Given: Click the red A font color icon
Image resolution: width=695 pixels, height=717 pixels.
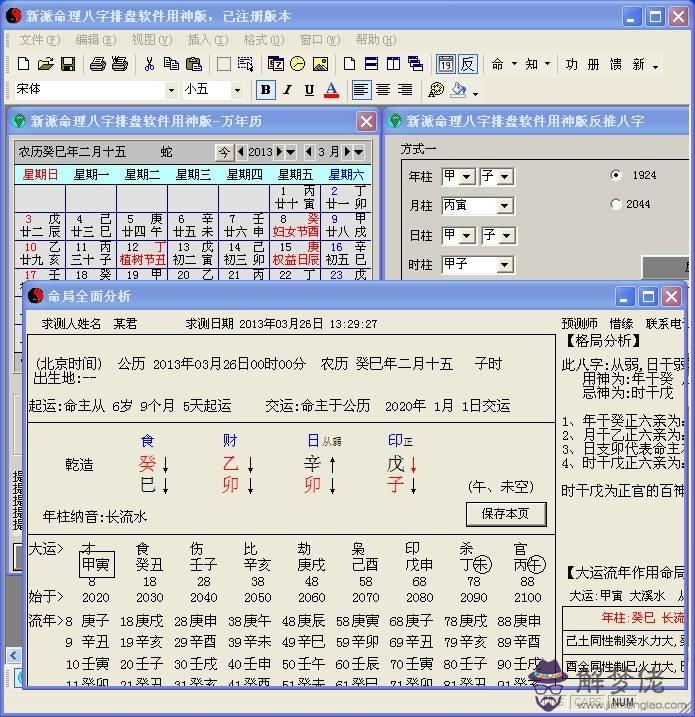Looking at the screenshot, I should [331, 90].
